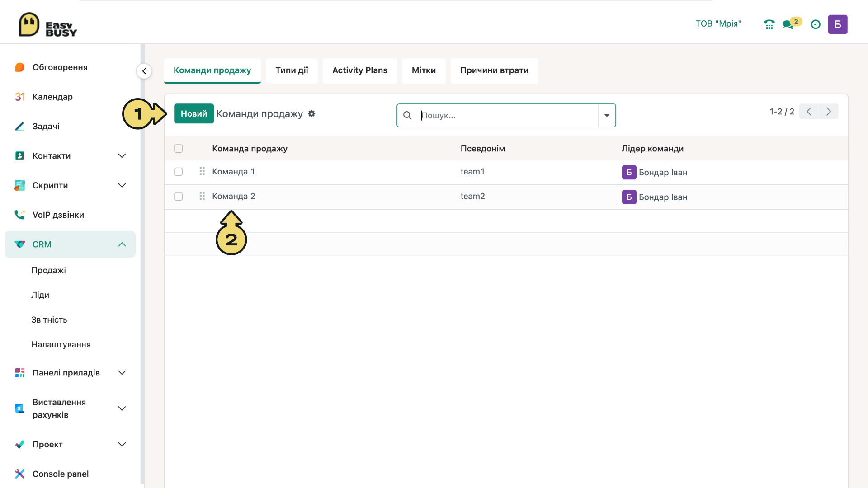This screenshot has height=488, width=868.
Task: Open the Задачі pencil icon
Action: click(x=19, y=126)
